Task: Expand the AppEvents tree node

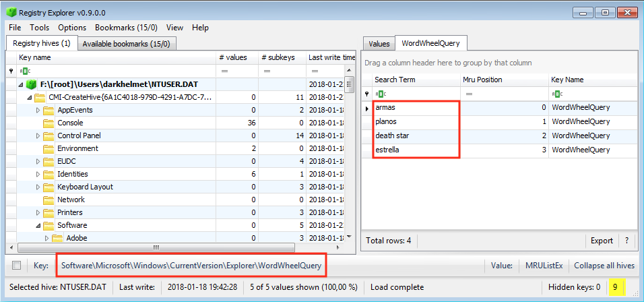Action: click(x=38, y=110)
